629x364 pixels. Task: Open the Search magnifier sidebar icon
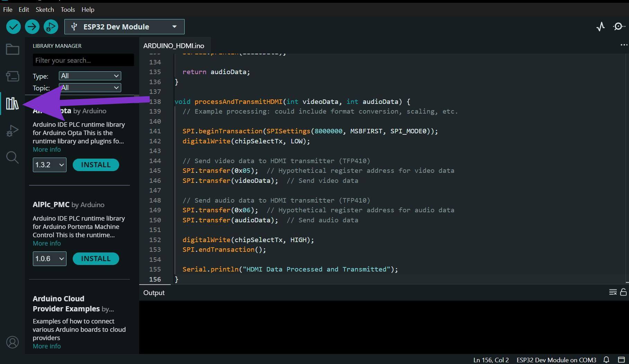point(12,157)
